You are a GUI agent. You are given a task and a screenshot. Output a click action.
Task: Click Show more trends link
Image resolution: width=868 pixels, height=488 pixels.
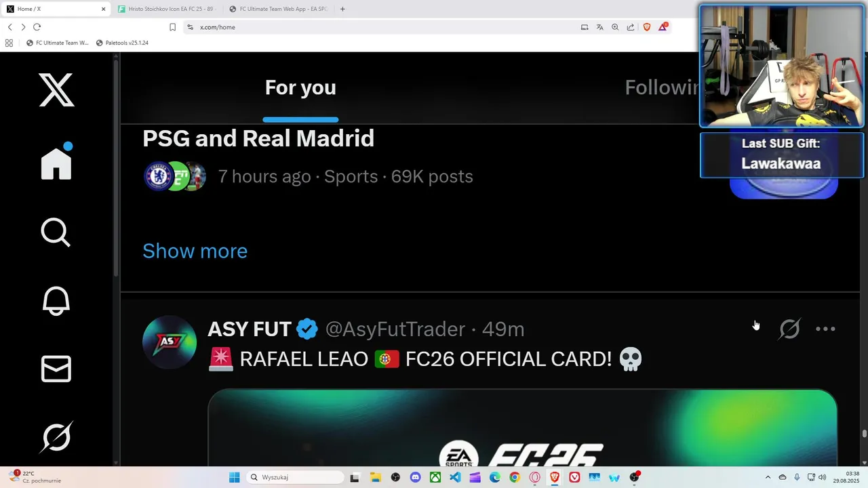coord(195,251)
